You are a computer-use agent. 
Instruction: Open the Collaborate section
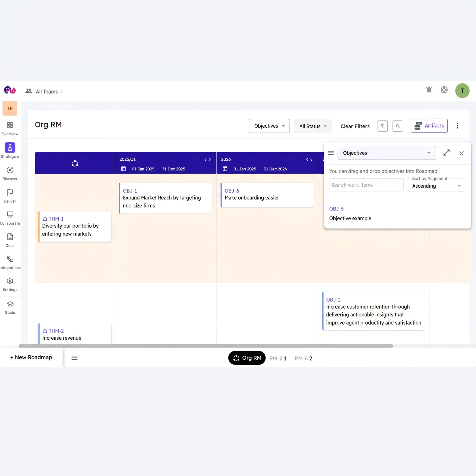tap(10, 218)
